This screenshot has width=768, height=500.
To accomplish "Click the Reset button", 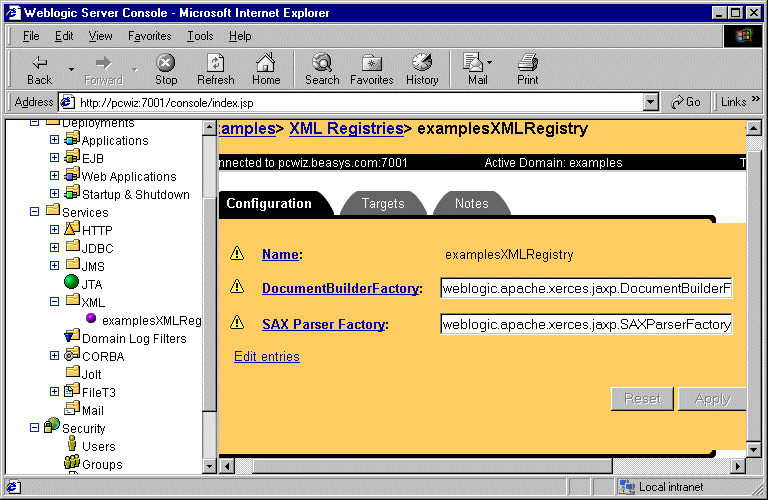I will [642, 399].
